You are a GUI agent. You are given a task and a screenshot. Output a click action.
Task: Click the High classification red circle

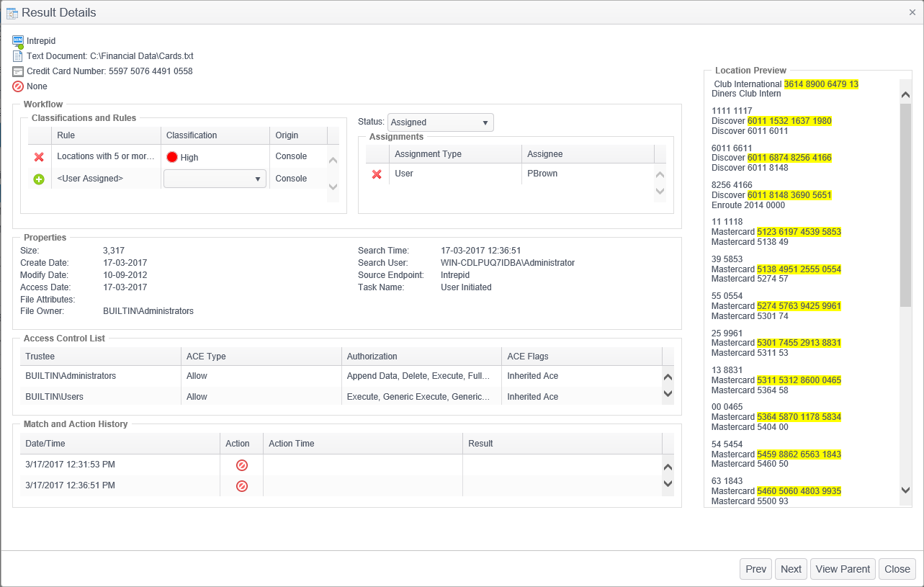[172, 157]
